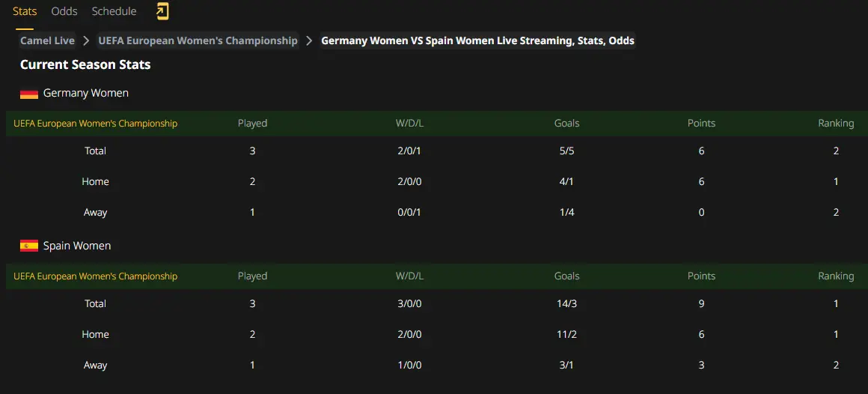This screenshot has height=394, width=868.
Task: Click Spain's Home row label
Action: tap(95, 334)
